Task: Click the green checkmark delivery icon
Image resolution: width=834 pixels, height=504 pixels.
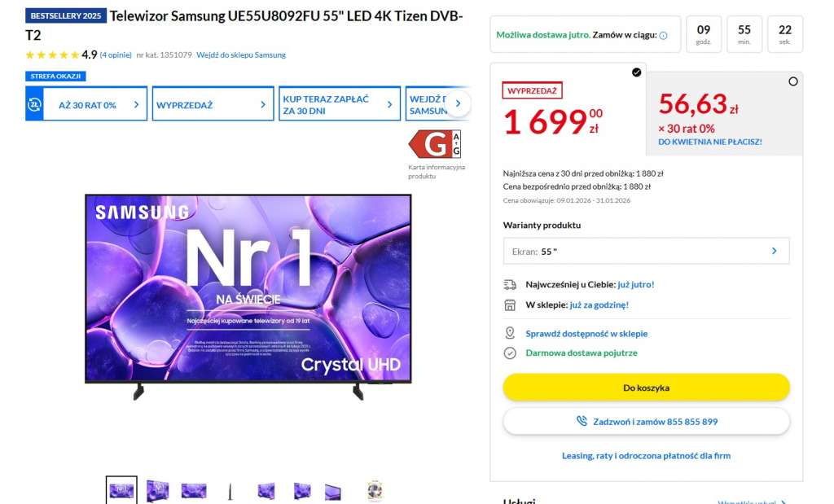Action: tap(511, 354)
